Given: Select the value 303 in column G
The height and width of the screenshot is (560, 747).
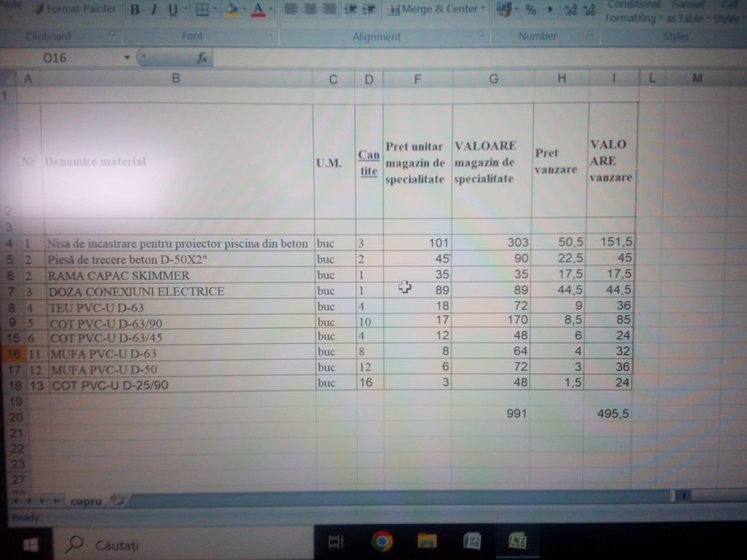Looking at the screenshot, I should pyautogui.click(x=492, y=242).
